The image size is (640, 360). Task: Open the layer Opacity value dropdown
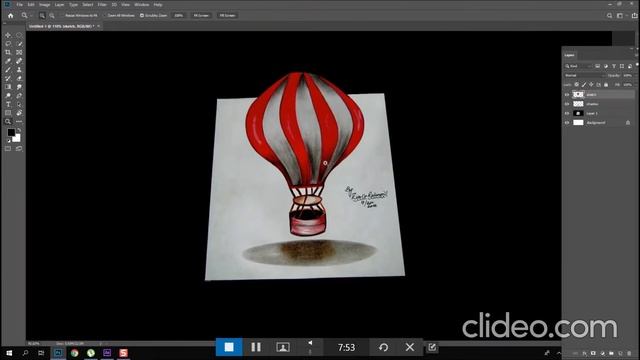(628, 76)
